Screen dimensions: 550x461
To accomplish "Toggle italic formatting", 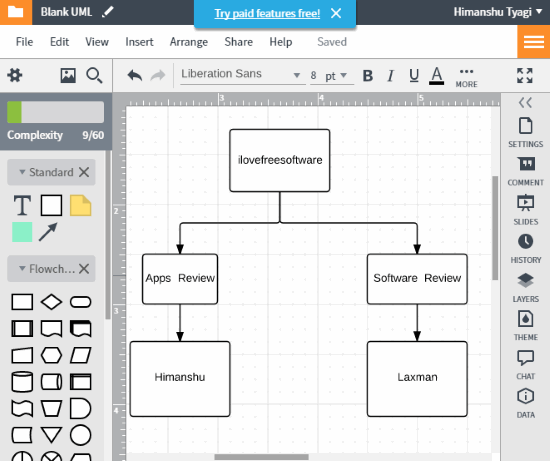I will point(390,75).
